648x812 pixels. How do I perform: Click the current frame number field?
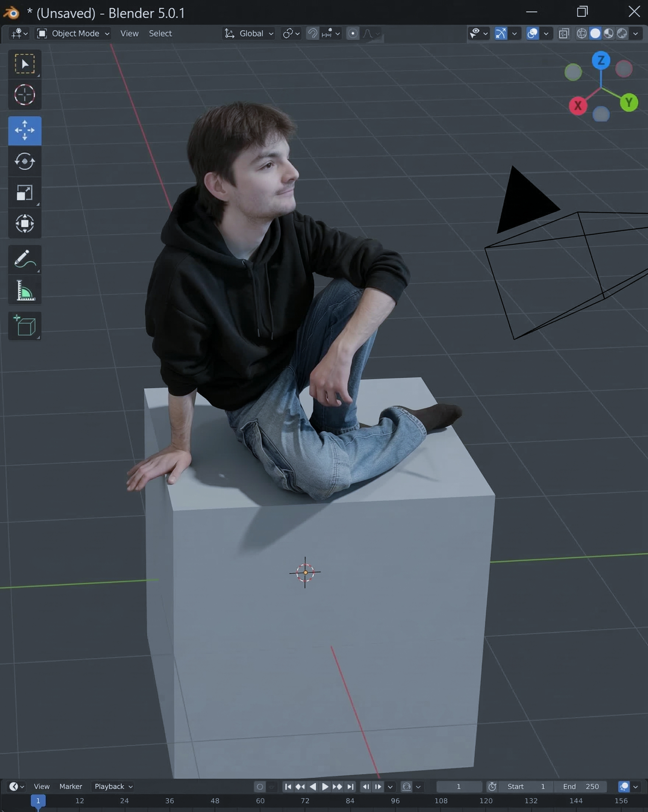click(459, 786)
